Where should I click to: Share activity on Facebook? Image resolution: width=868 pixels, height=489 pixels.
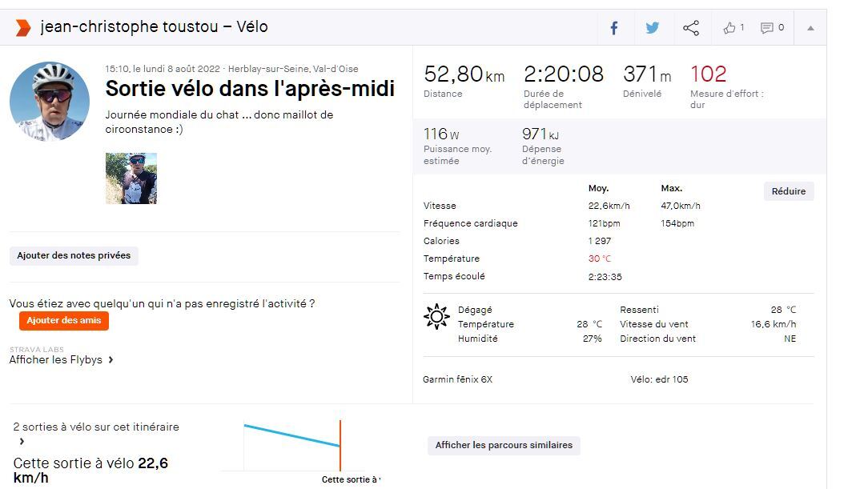pyautogui.click(x=614, y=28)
